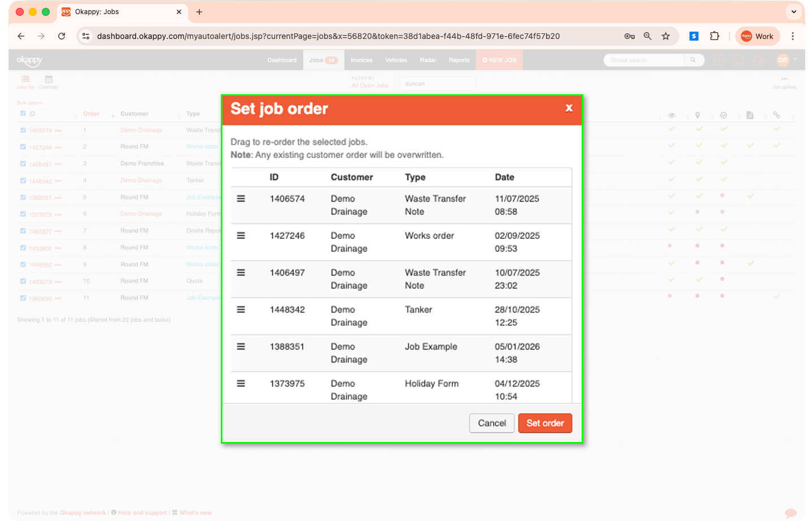Open the contacts icon in the top bar
The width and height of the screenshot is (812, 521).
(x=759, y=60)
